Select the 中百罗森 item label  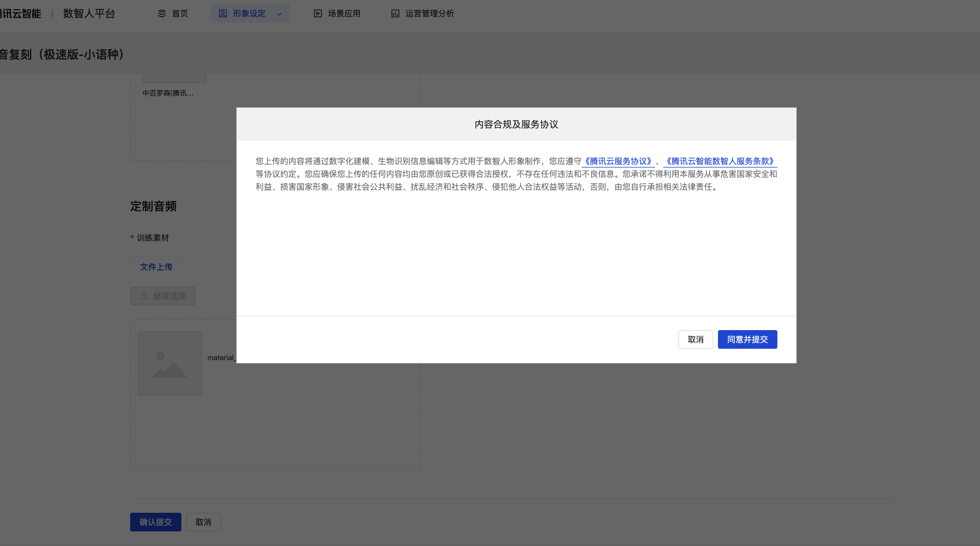tap(168, 93)
